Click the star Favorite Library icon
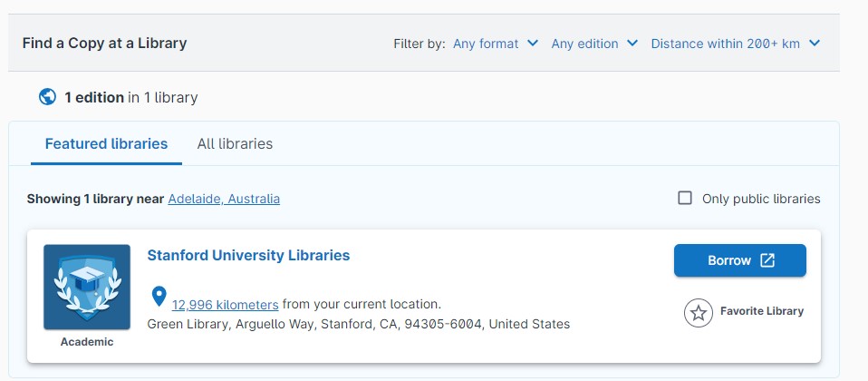The width and height of the screenshot is (868, 381). 698,313
